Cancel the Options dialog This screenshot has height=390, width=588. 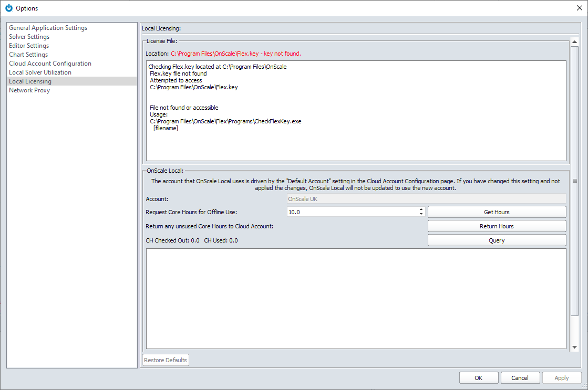[520, 377]
